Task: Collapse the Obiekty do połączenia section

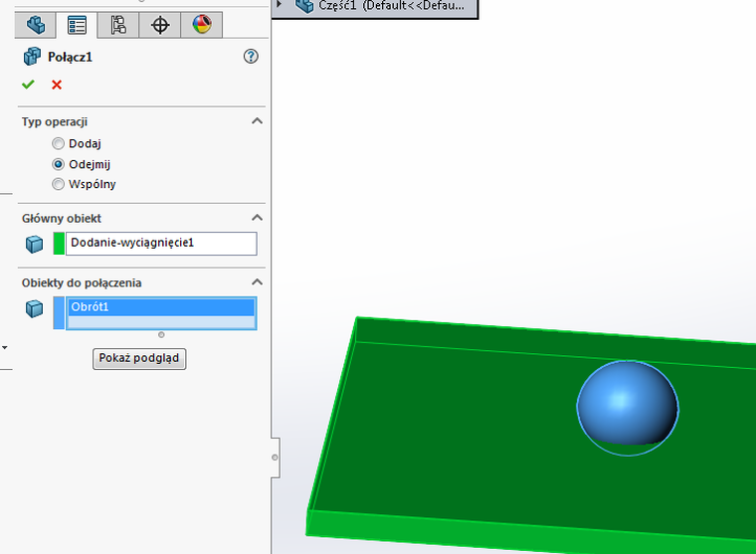Action: point(257,282)
